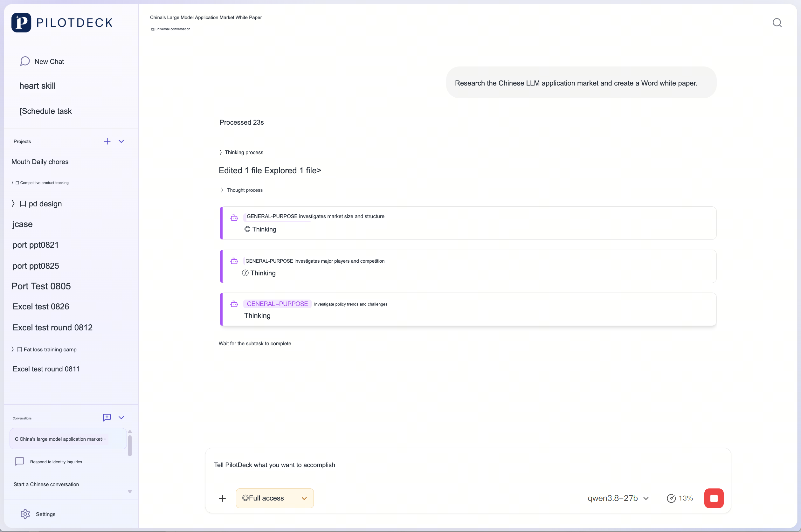
Task: Click GENERAL-PURPOSE tag on policy trends subtask
Action: (x=277, y=304)
